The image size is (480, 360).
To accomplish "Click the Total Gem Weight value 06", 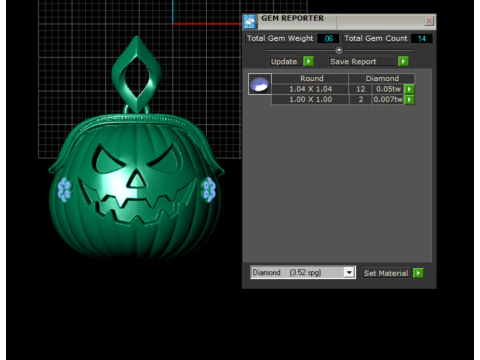I will click(x=328, y=38).
